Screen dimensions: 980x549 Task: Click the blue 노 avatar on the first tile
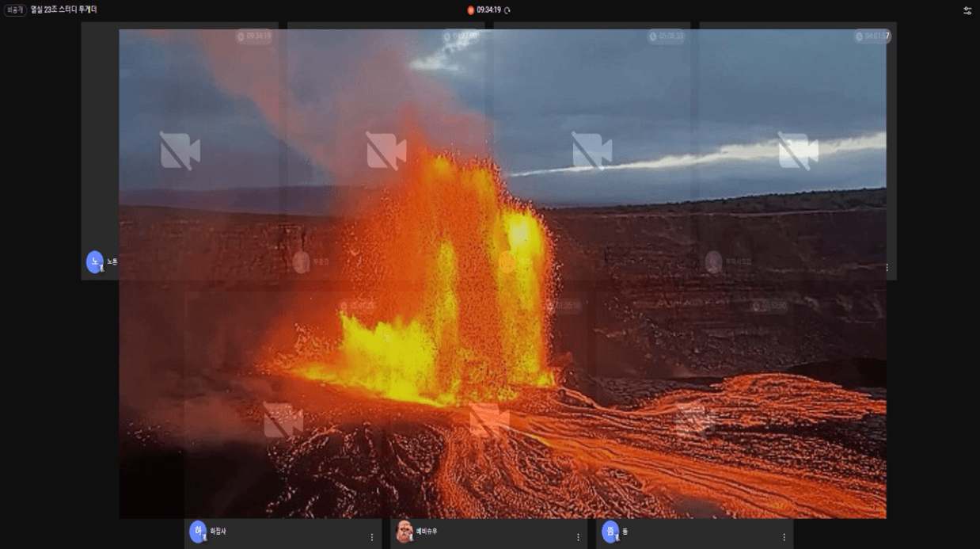[95, 262]
